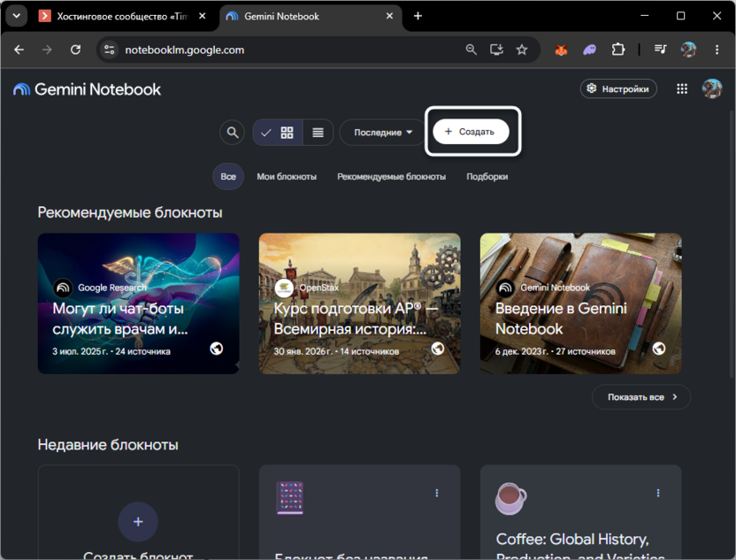Select the Рекомендуемые блокноты tab
736x560 pixels.
[392, 177]
